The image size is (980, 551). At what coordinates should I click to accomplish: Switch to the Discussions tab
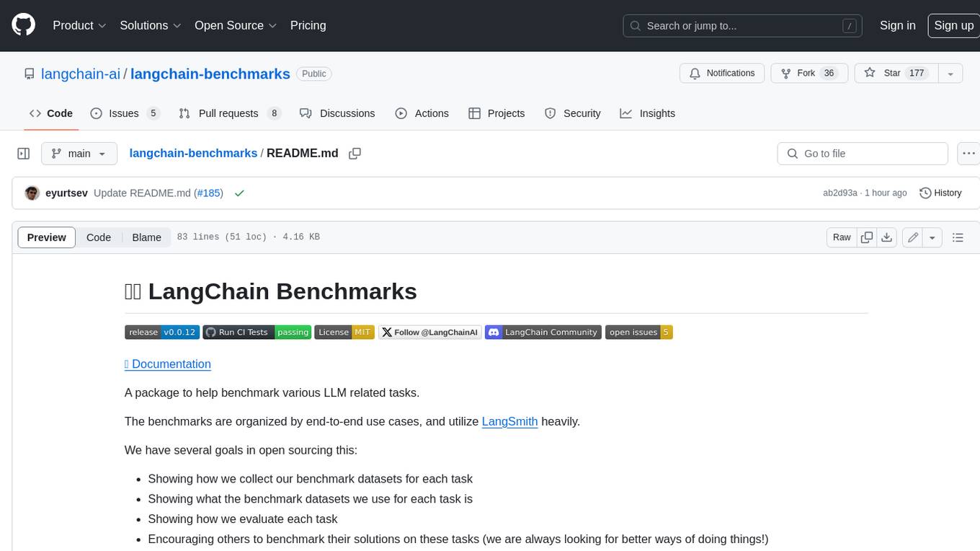pyautogui.click(x=337, y=113)
